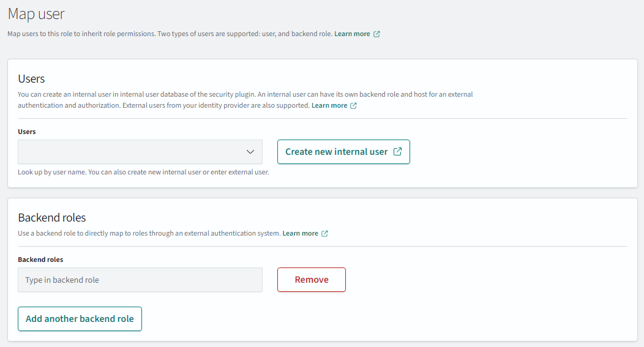Click the external link icon in Backend roles description
This screenshot has height=347, width=644.
324,234
